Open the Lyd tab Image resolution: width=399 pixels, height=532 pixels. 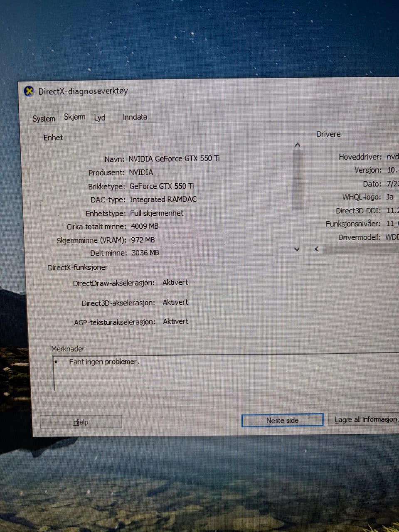[x=100, y=118]
